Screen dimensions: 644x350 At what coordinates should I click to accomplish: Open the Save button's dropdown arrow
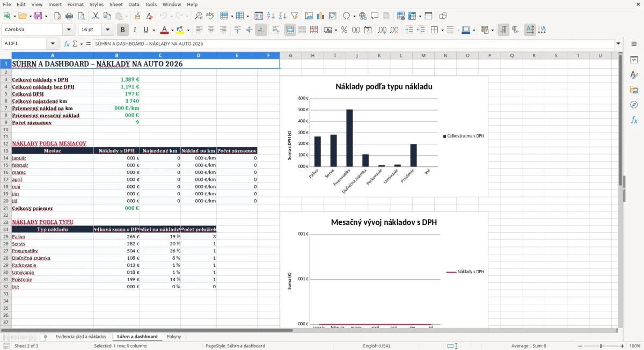pyautogui.click(x=46, y=16)
